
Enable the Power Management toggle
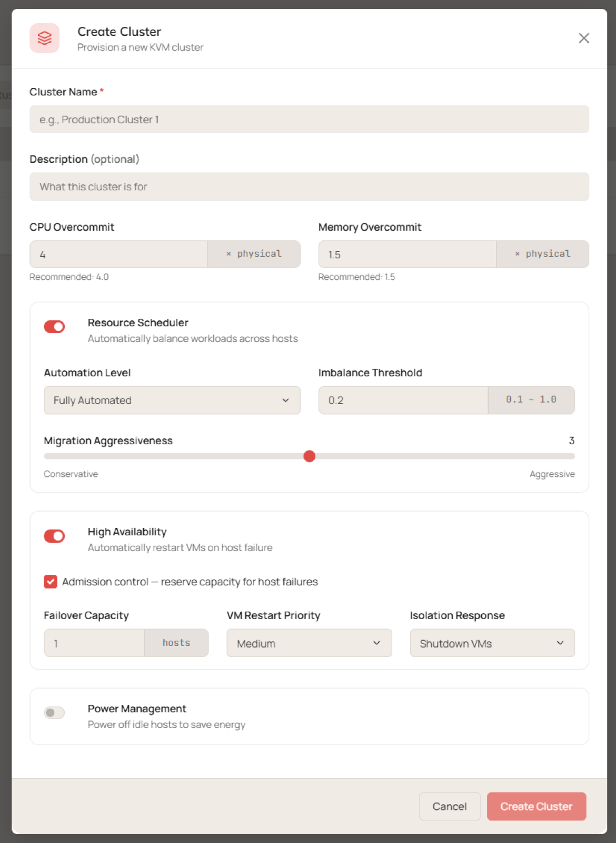(x=54, y=713)
